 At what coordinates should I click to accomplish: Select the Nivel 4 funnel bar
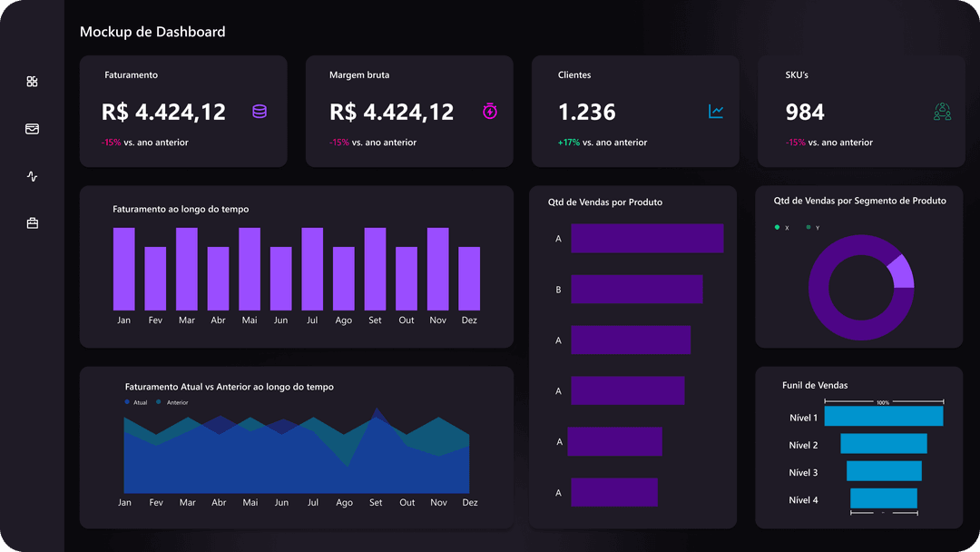pyautogui.click(x=883, y=498)
